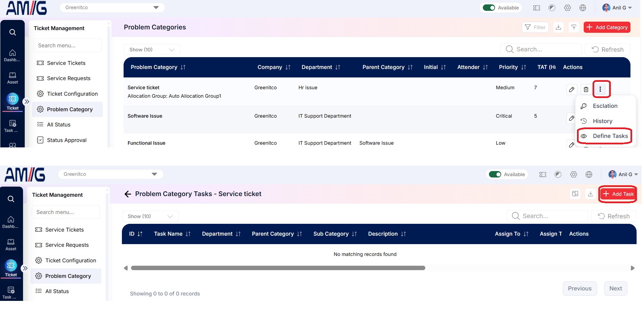Click Next pagination button
The height and width of the screenshot is (309, 644).
tap(616, 288)
